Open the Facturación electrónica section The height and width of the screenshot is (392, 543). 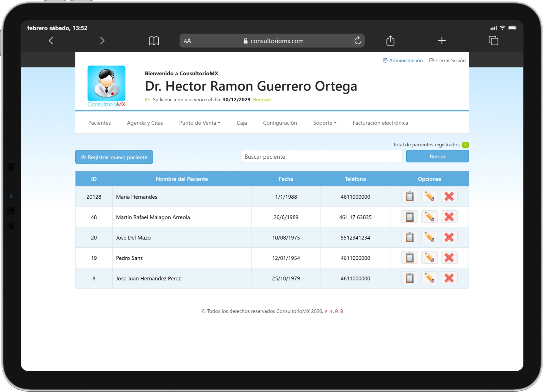tap(380, 123)
